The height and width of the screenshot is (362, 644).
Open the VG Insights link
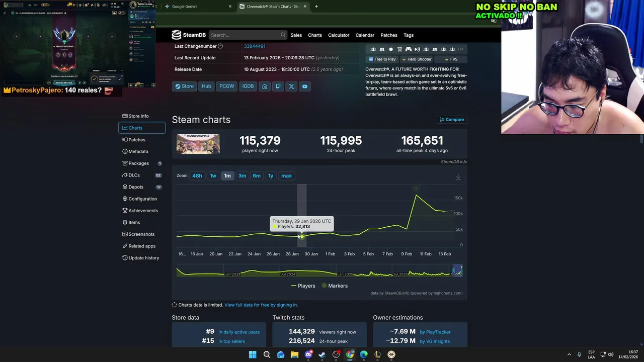click(x=435, y=341)
